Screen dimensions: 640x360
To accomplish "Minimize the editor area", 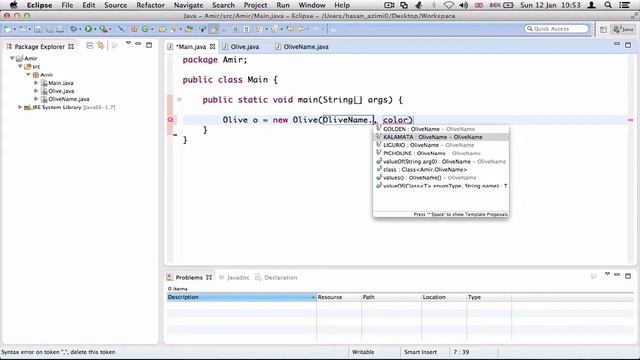I will (x=617, y=43).
